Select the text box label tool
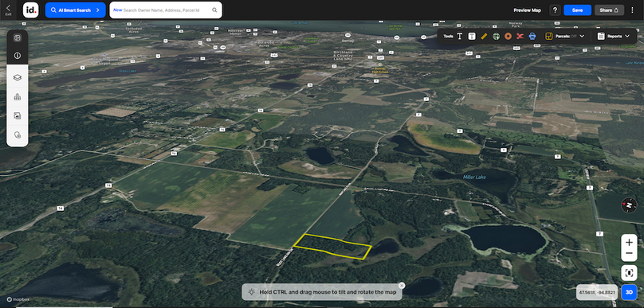The image size is (644, 308). pos(472,36)
